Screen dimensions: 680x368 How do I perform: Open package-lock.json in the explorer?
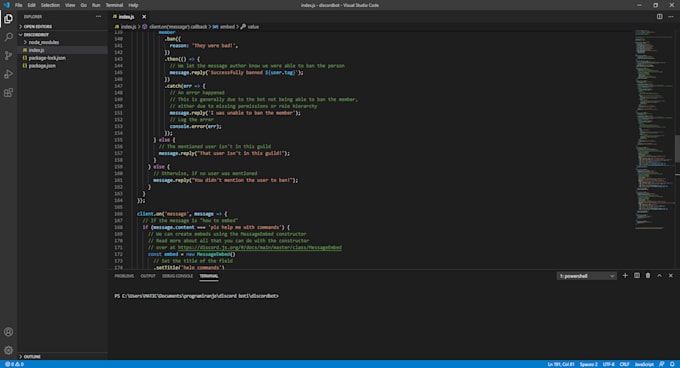47,58
